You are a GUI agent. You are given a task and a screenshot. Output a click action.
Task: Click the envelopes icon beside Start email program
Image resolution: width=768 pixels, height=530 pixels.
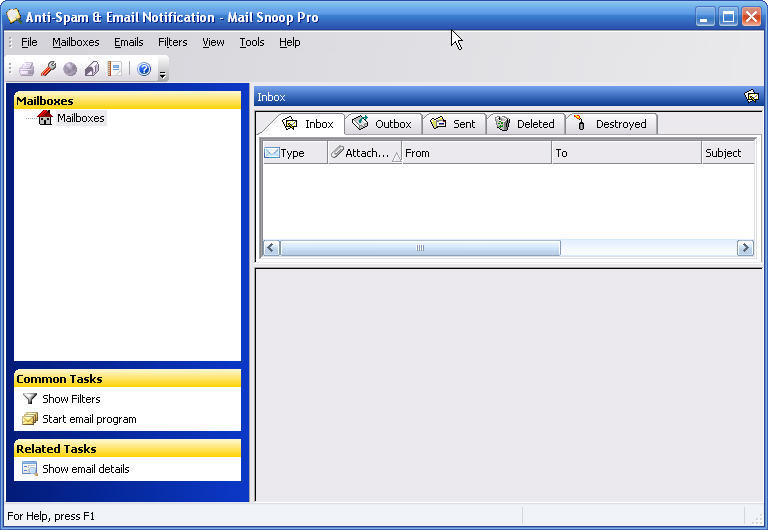(30, 419)
